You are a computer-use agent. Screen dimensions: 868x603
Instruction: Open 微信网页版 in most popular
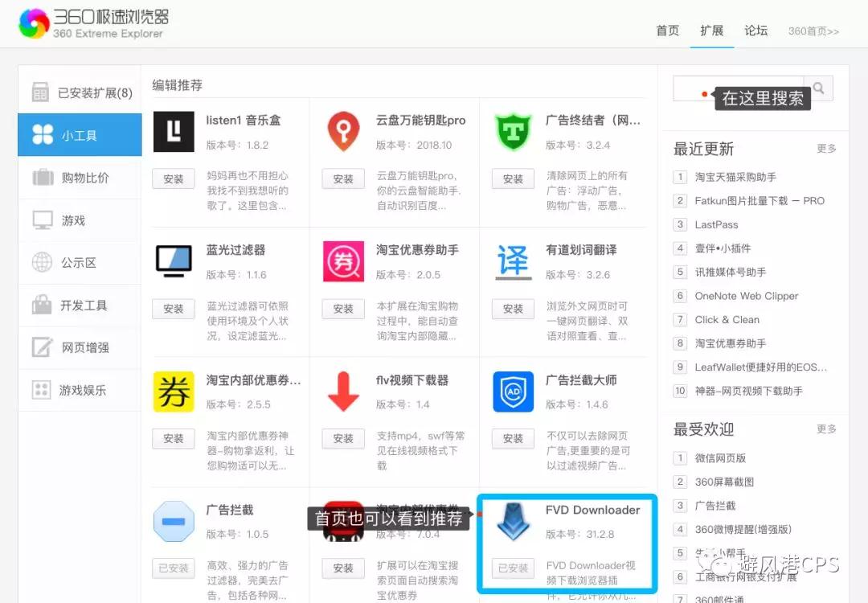click(x=720, y=458)
